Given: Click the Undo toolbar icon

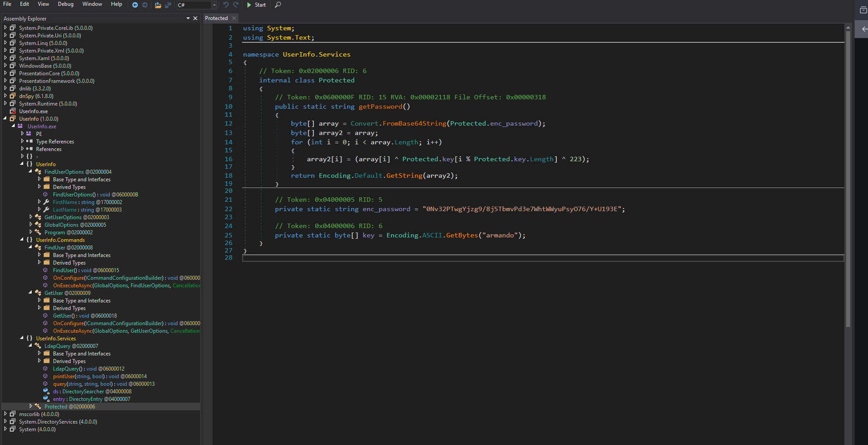Looking at the screenshot, I should click(x=226, y=5).
